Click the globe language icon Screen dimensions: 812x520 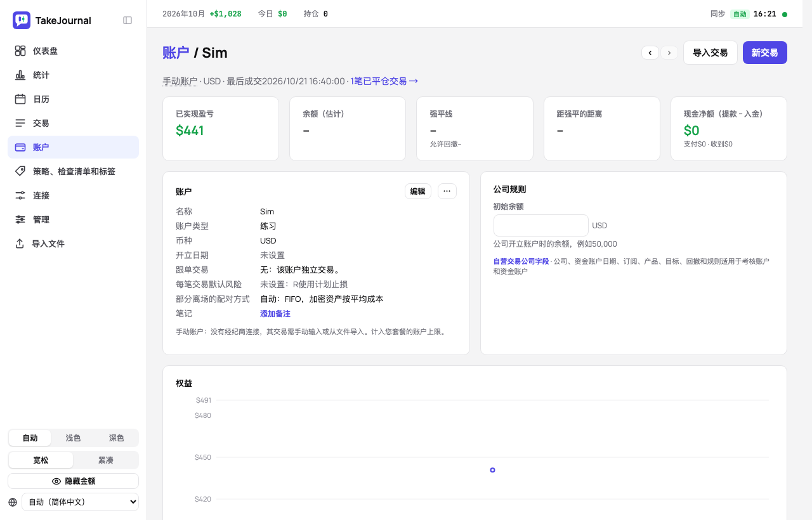[x=13, y=502]
